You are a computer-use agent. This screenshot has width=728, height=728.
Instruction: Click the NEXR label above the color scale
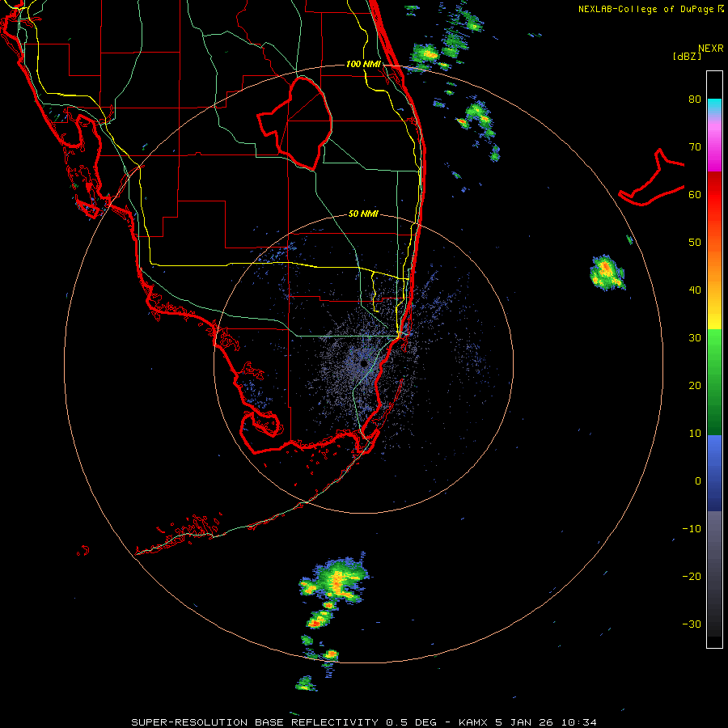710,49
